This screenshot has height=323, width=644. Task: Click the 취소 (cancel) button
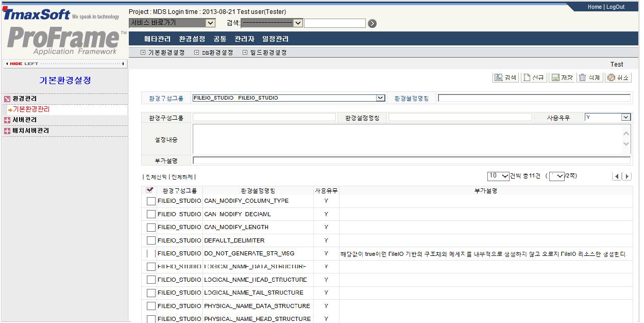pyautogui.click(x=617, y=77)
